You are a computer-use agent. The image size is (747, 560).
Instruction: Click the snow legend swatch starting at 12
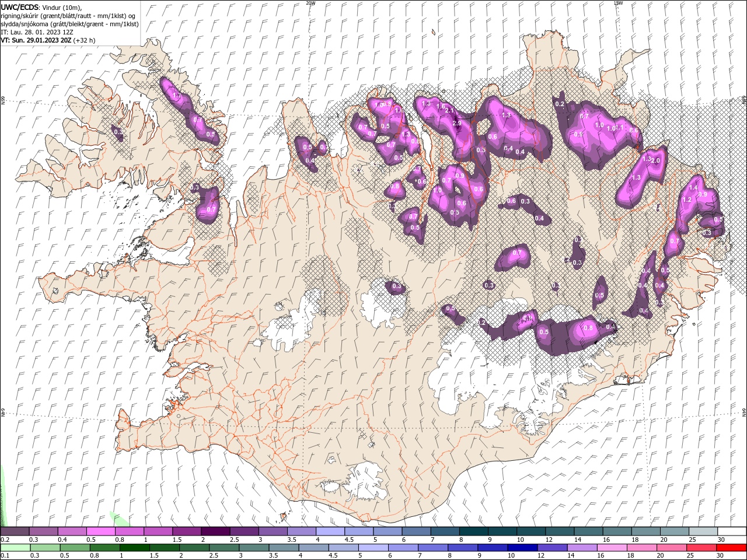click(x=558, y=531)
